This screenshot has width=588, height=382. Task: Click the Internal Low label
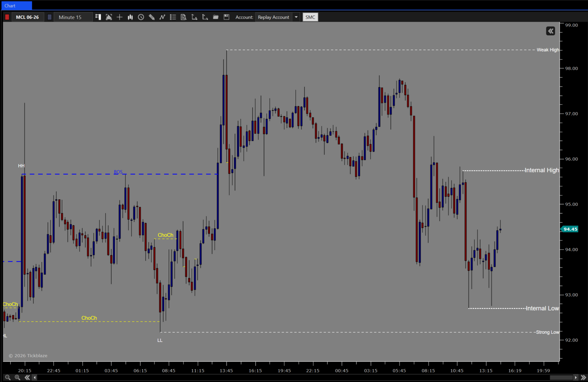(542, 308)
